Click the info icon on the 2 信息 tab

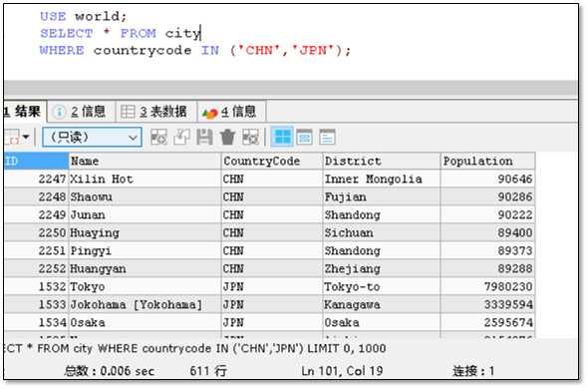tap(59, 112)
